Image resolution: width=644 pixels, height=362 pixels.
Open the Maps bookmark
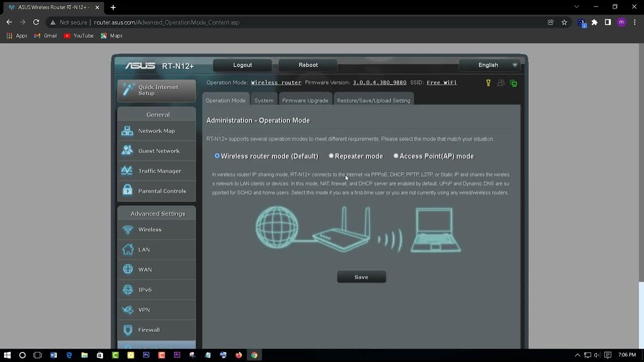112,36
